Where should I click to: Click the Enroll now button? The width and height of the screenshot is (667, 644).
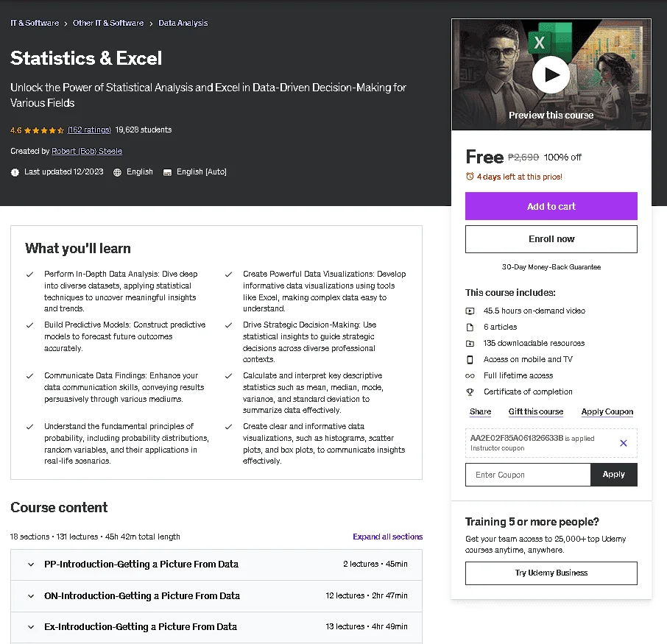pyautogui.click(x=551, y=239)
